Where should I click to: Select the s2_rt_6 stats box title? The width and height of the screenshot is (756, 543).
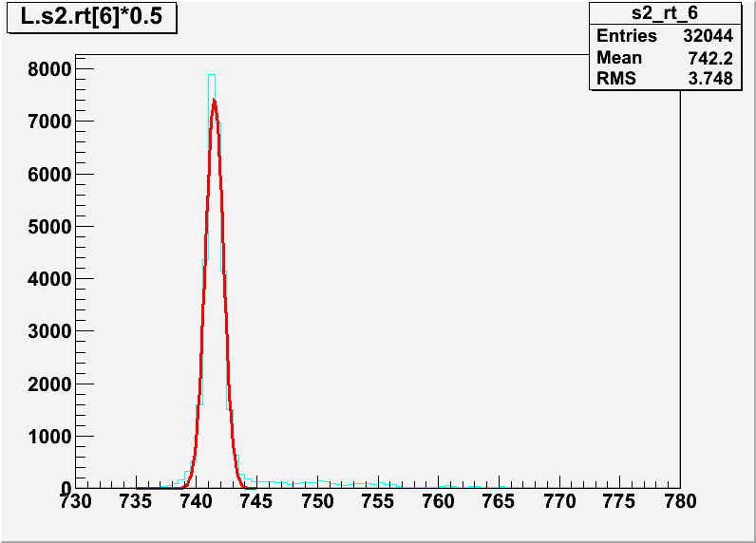665,13
